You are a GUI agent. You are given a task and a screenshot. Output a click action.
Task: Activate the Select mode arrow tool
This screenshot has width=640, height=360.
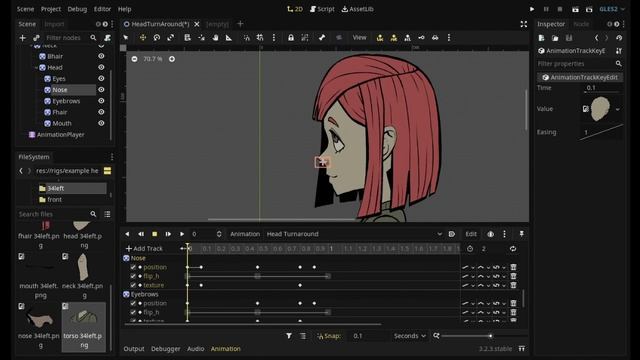click(x=126, y=38)
